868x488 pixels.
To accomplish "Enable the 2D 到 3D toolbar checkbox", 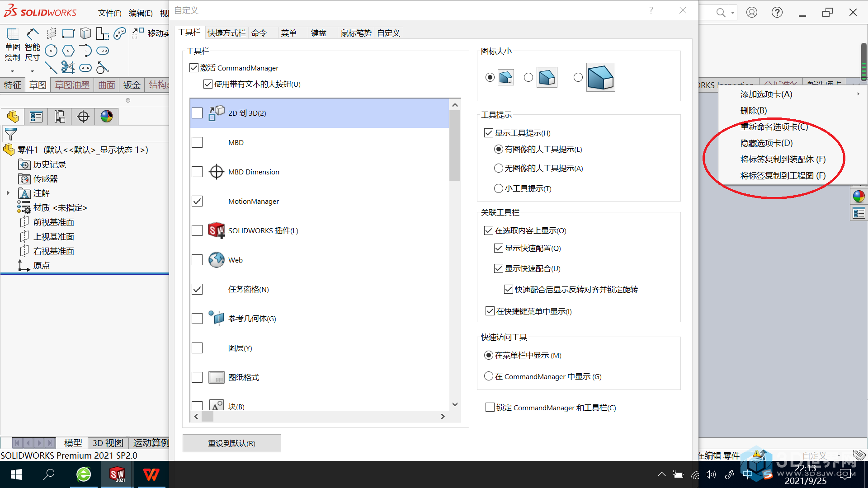I will 197,113.
